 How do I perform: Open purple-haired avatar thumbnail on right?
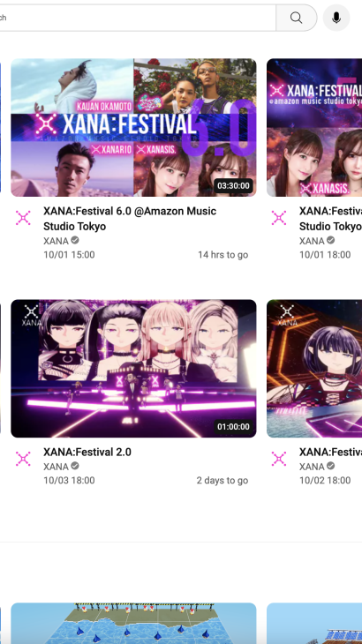coord(314,369)
